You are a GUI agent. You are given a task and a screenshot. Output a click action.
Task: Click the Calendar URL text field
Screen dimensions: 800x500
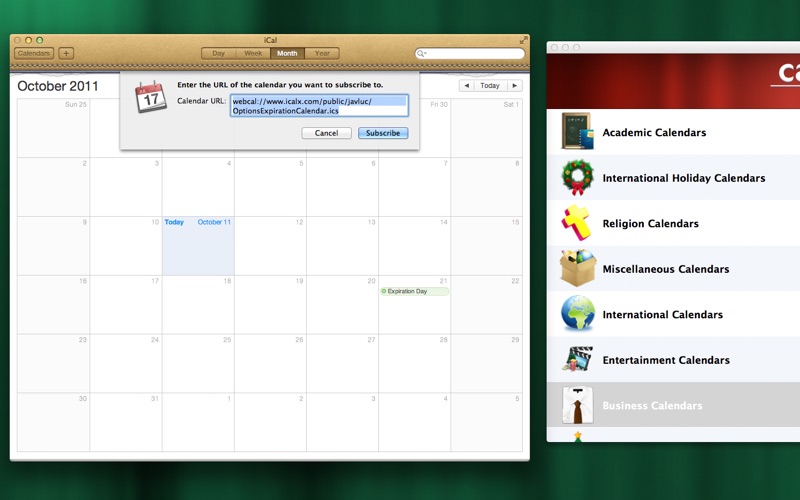click(319, 106)
